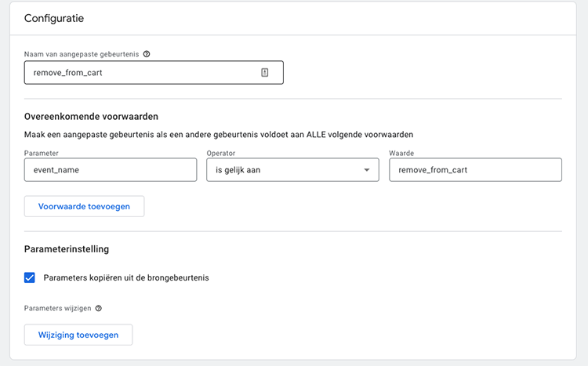The image size is (588, 366).
Task: Click the 'Maak een aangepaste gebeurtenis' description text
Action: pos(219,134)
